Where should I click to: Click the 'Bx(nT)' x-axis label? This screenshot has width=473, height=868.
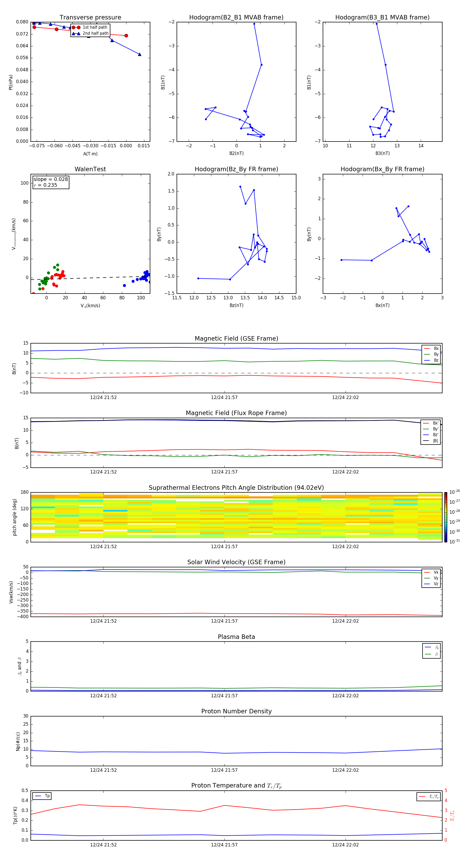(382, 305)
